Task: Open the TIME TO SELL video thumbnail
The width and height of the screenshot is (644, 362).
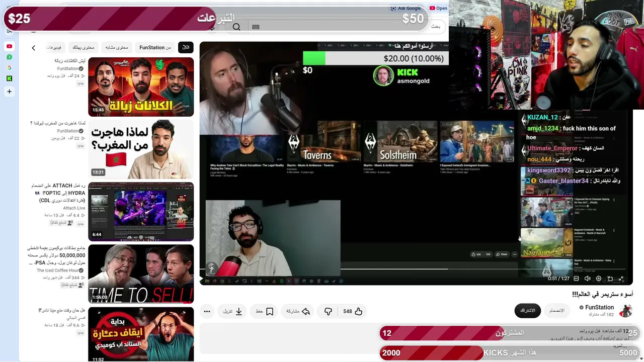Action: (x=141, y=274)
